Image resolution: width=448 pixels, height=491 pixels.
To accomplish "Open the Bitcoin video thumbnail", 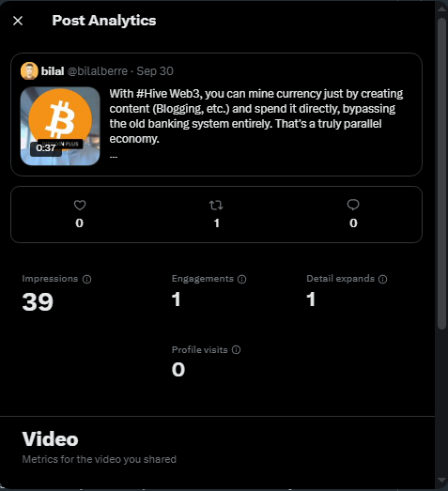I will pyautogui.click(x=60, y=126).
